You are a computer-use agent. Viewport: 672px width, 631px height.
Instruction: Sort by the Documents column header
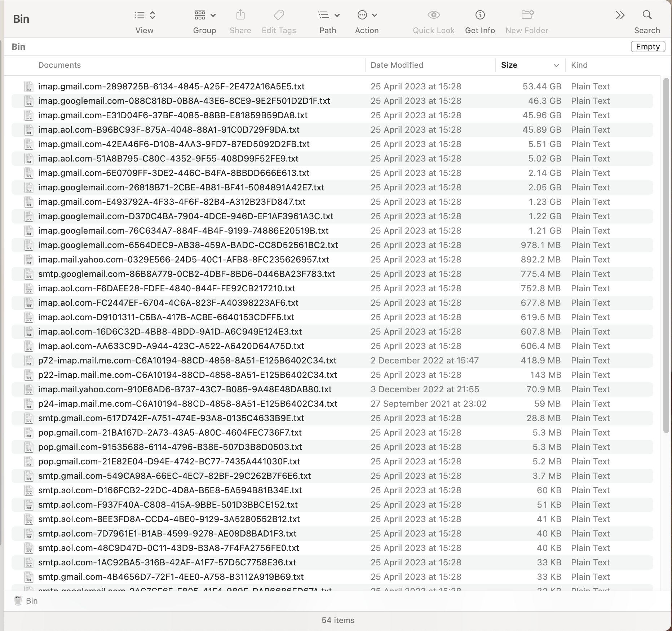(59, 65)
